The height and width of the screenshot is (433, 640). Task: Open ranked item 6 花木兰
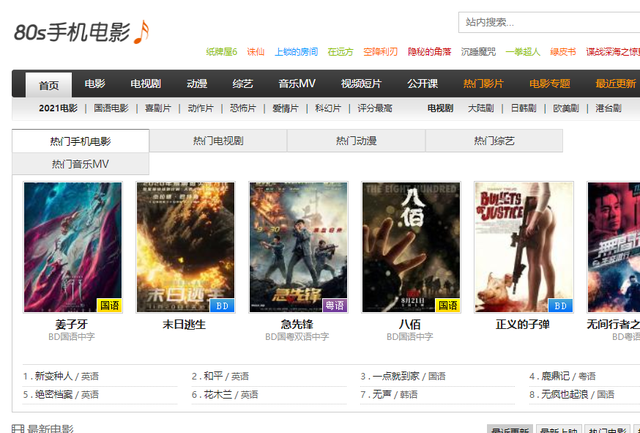(x=218, y=394)
